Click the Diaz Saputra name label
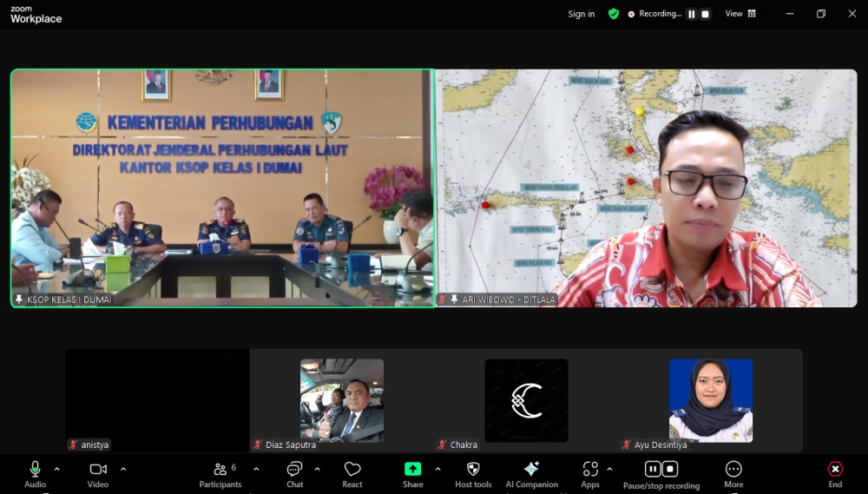 [291, 445]
